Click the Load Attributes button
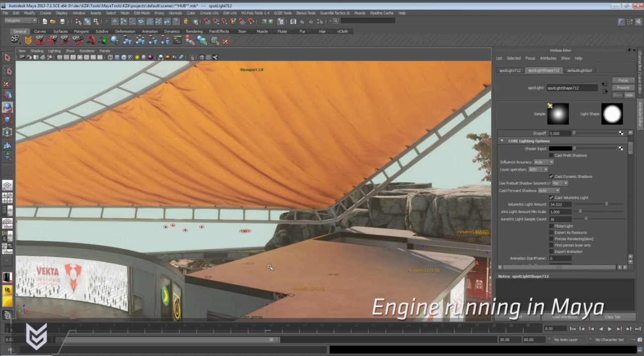Screen dimensions: 644x356 pyautogui.click(x=565, y=317)
